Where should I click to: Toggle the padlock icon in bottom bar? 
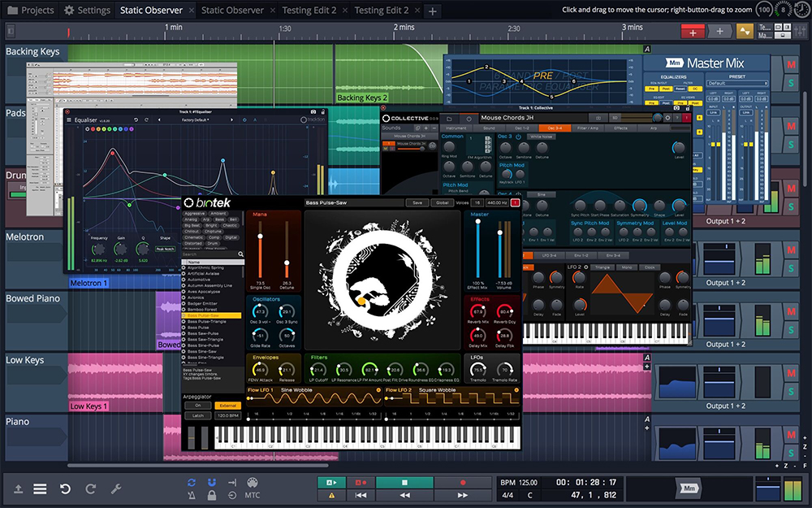click(211, 496)
